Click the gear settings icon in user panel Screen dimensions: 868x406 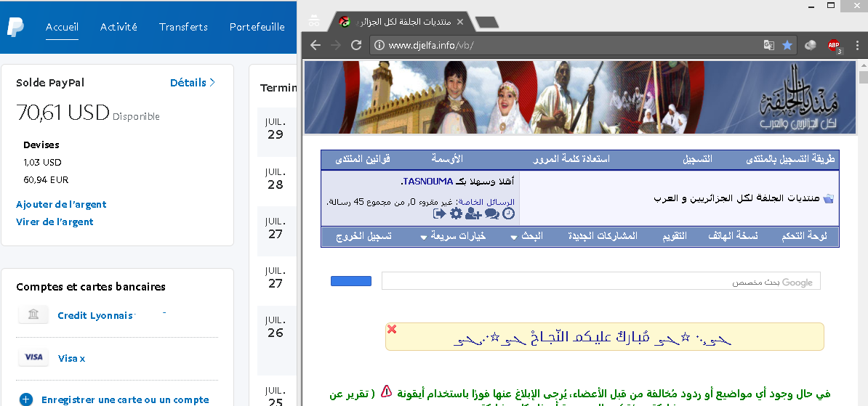pos(456,214)
